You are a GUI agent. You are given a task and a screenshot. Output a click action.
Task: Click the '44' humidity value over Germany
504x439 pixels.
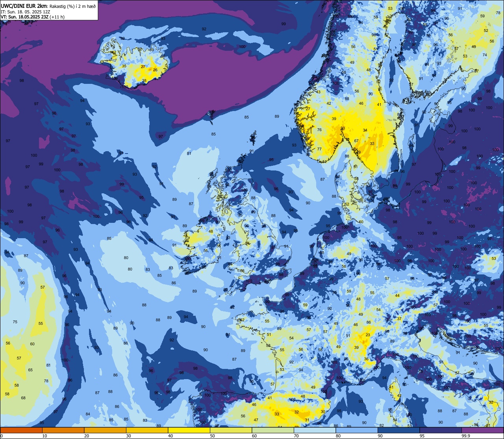click(x=397, y=295)
